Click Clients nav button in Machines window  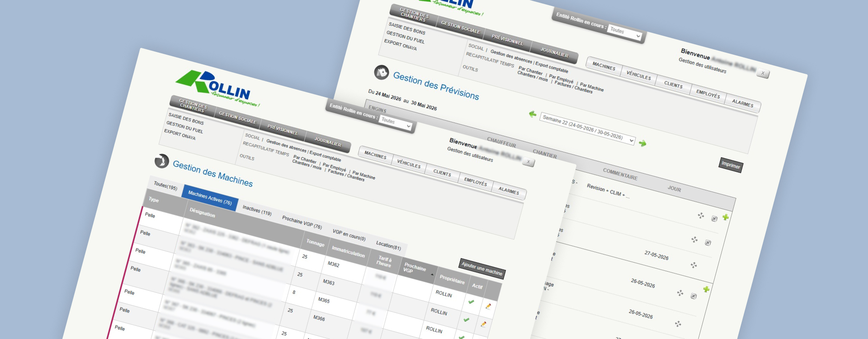pyautogui.click(x=442, y=172)
